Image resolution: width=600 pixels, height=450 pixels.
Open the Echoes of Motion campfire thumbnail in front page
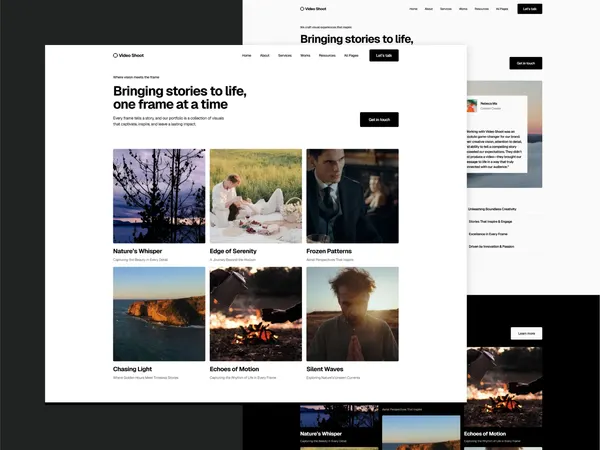(x=256, y=314)
